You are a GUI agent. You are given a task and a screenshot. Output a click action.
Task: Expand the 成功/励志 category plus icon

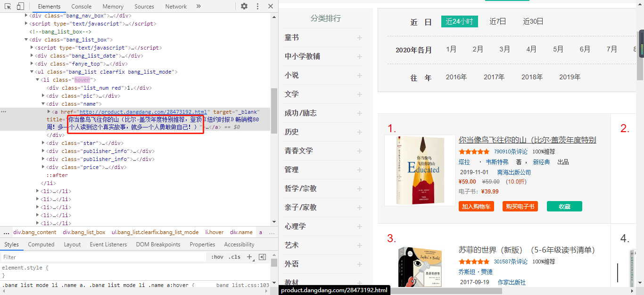360,113
